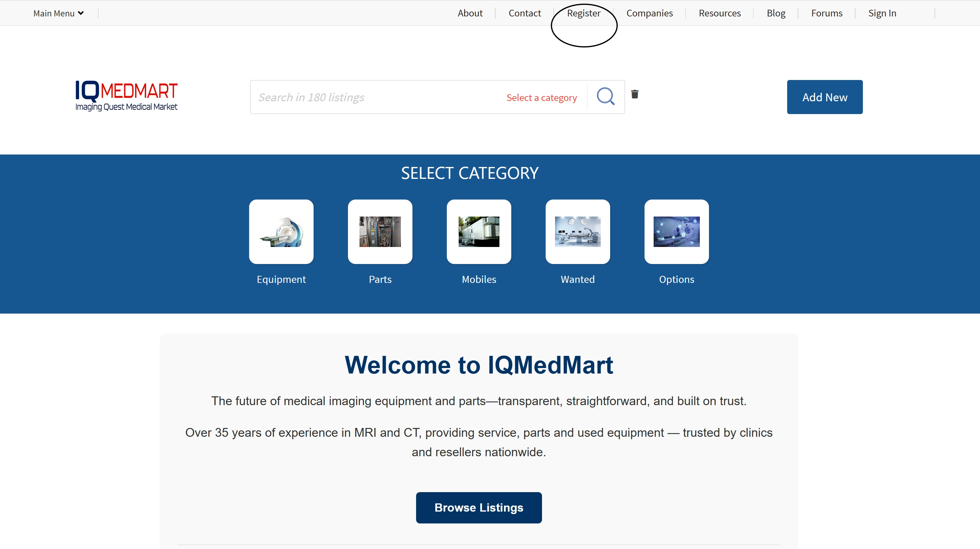This screenshot has width=980, height=549.
Task: Click the Options category label
Action: tap(676, 280)
